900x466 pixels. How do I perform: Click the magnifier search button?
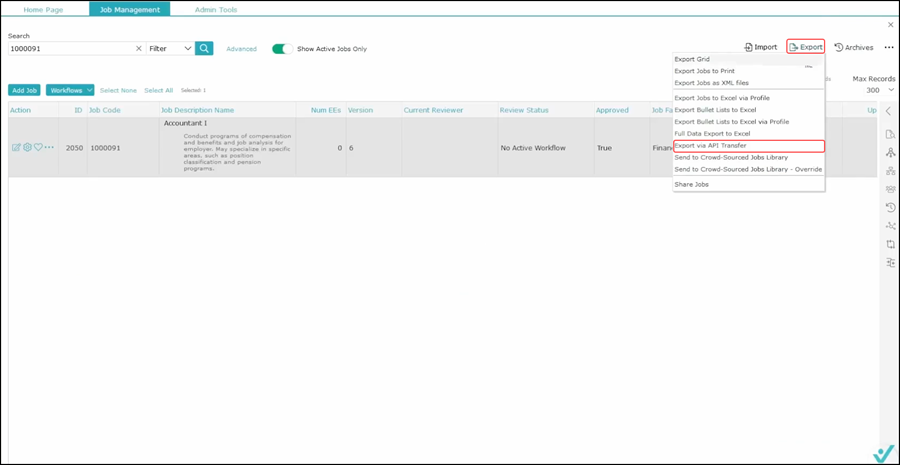[204, 48]
